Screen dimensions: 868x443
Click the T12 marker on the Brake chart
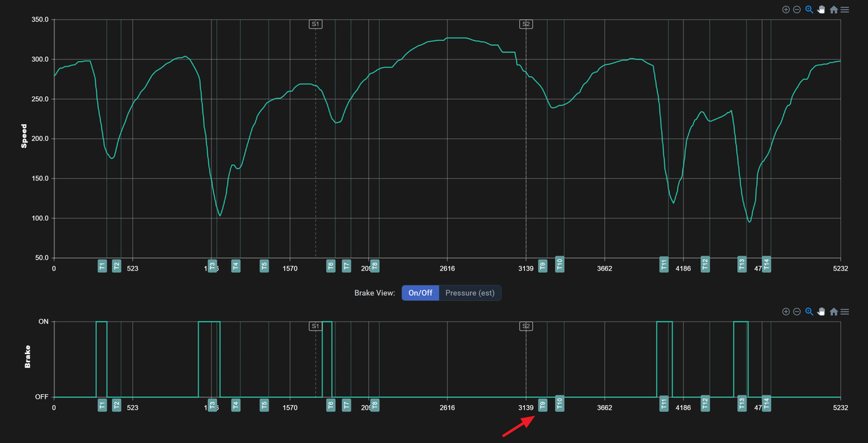pos(705,404)
